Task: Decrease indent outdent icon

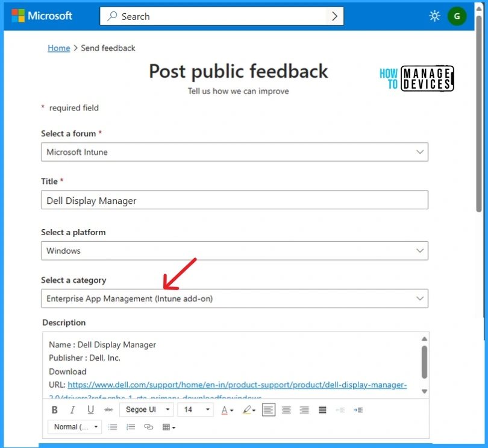Action: tap(340, 410)
